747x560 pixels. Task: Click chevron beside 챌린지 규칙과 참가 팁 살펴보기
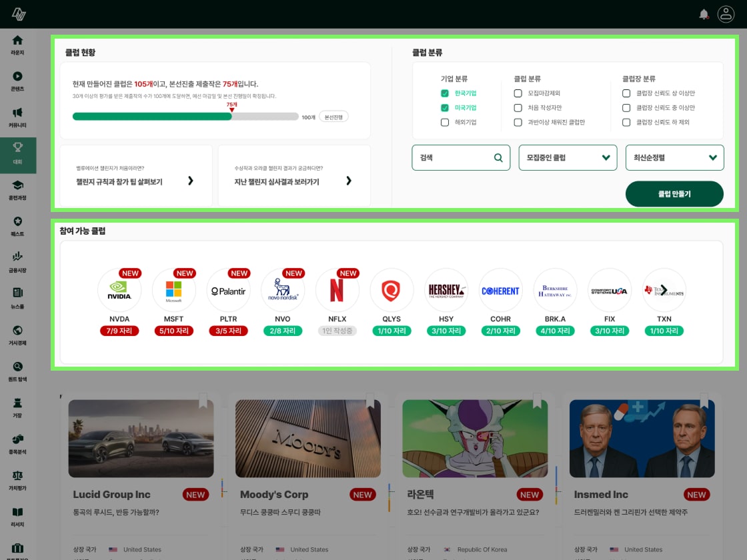pos(191,181)
